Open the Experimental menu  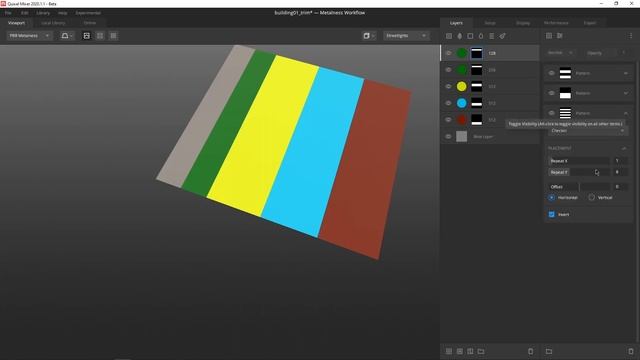coord(88,13)
